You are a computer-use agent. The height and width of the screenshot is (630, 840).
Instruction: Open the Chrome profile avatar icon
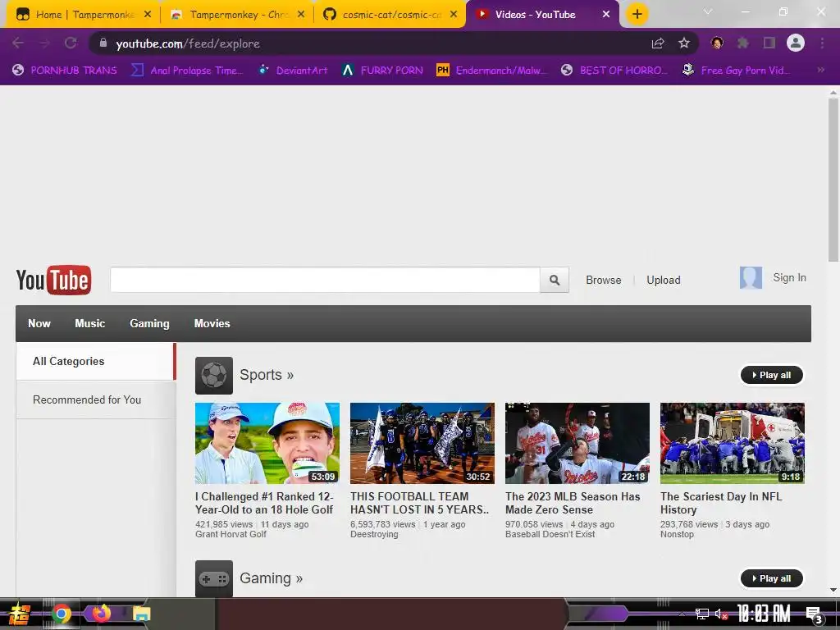(796, 43)
